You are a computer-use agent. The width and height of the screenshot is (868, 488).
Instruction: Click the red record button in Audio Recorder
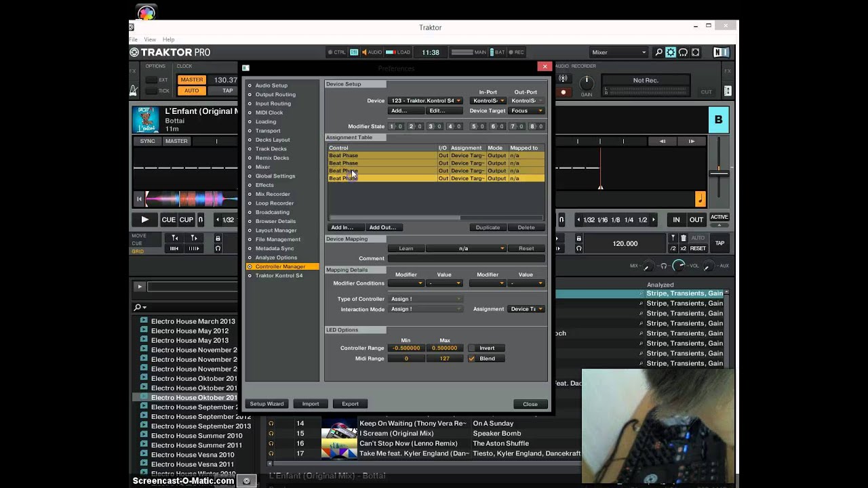(563, 92)
